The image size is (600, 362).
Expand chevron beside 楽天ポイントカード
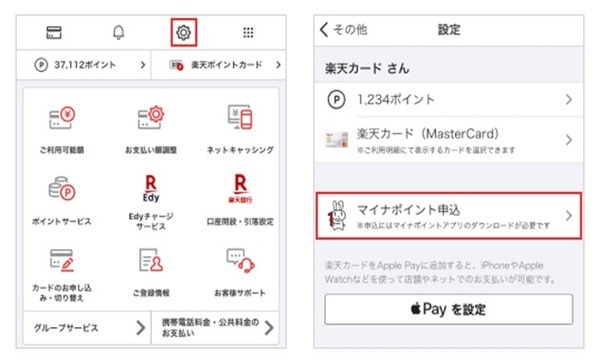[x=278, y=65]
